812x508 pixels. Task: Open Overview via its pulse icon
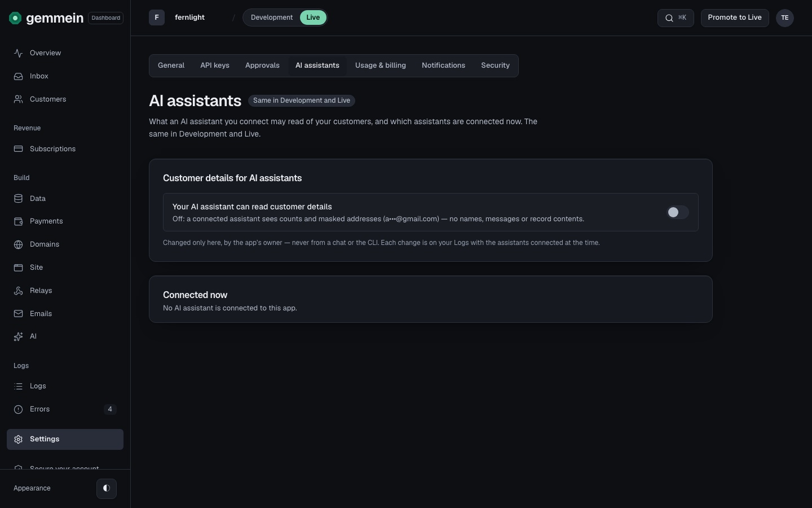coord(19,53)
